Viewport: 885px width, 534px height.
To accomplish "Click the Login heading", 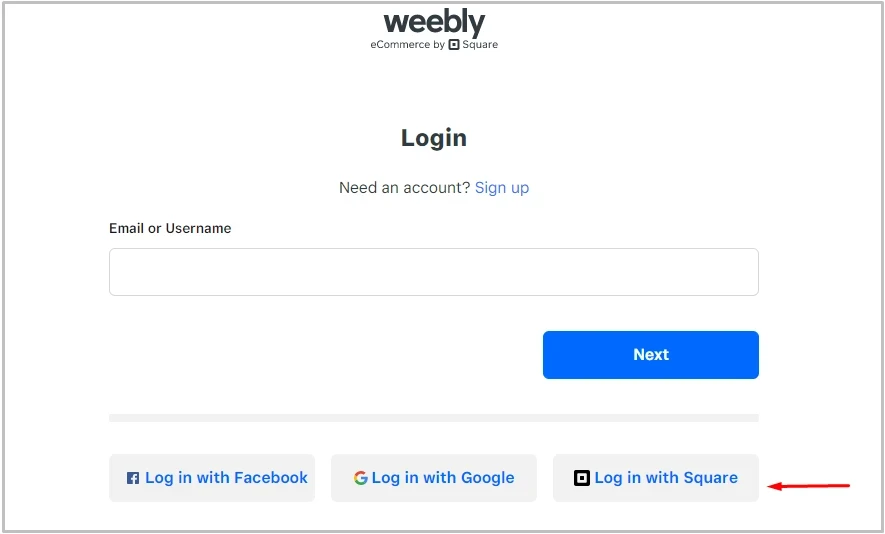I will [434, 138].
